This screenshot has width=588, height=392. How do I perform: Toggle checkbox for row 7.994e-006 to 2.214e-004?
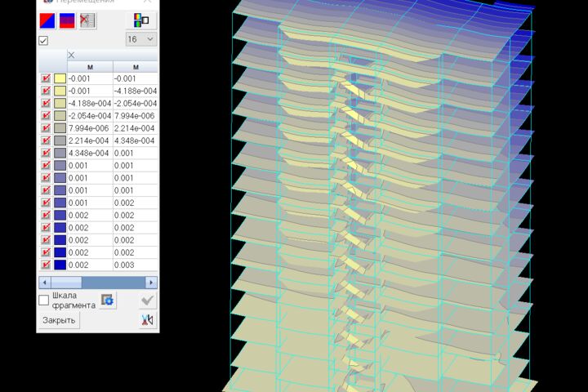[x=46, y=128]
